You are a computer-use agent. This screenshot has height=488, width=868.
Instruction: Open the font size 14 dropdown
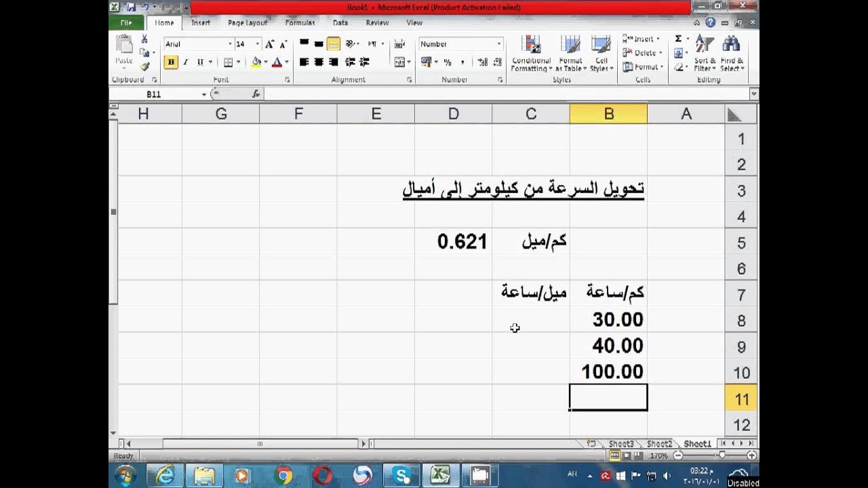pyautogui.click(x=258, y=44)
